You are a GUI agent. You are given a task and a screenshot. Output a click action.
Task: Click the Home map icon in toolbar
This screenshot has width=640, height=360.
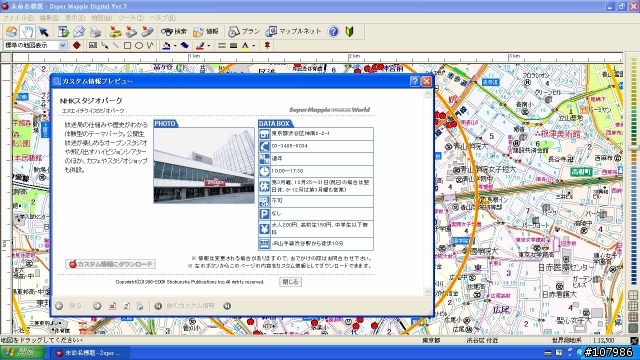coord(11,31)
